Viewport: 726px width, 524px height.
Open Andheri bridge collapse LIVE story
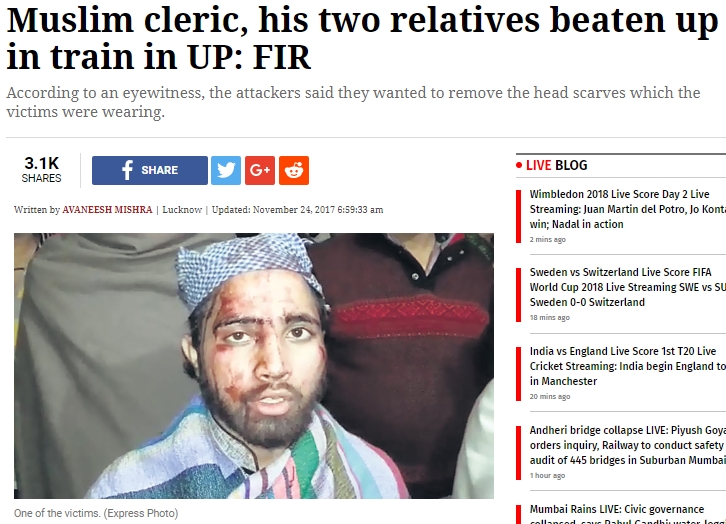point(627,445)
